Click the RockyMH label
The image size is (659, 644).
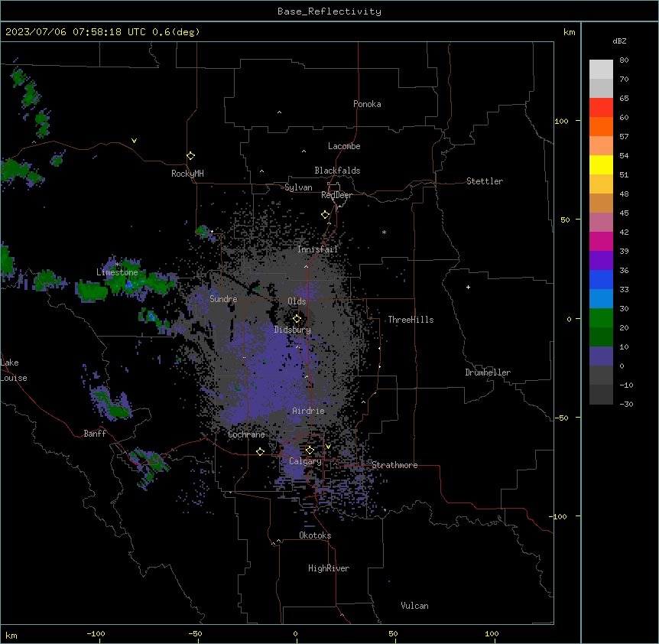tap(187, 174)
